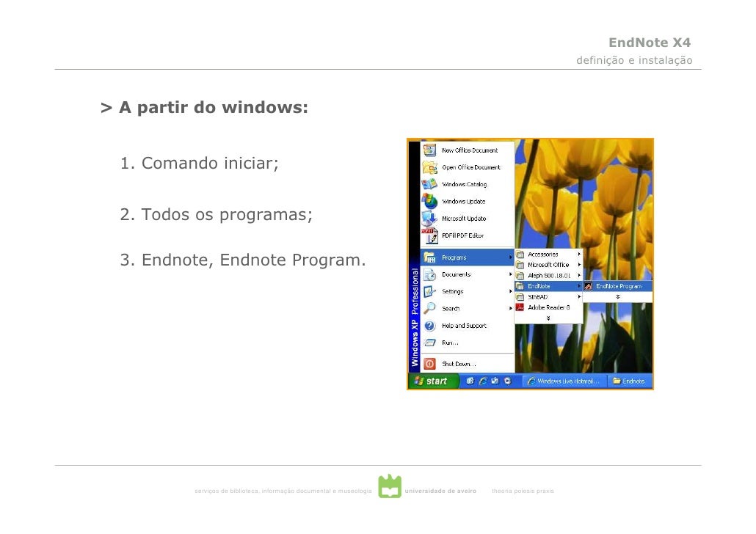Click the green start button

click(x=432, y=381)
